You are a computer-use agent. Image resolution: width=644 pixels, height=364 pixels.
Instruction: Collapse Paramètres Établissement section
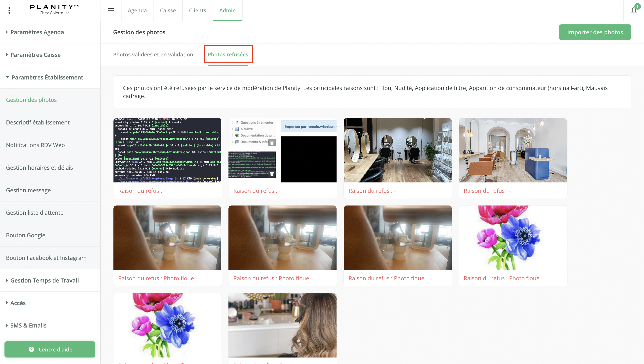click(47, 77)
